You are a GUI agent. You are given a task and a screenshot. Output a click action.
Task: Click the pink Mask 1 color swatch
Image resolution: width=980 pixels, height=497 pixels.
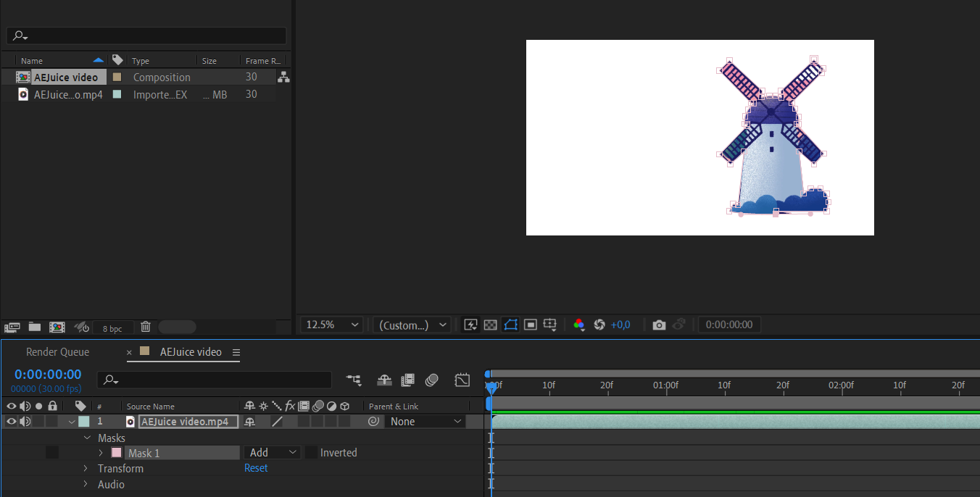pyautogui.click(x=117, y=453)
